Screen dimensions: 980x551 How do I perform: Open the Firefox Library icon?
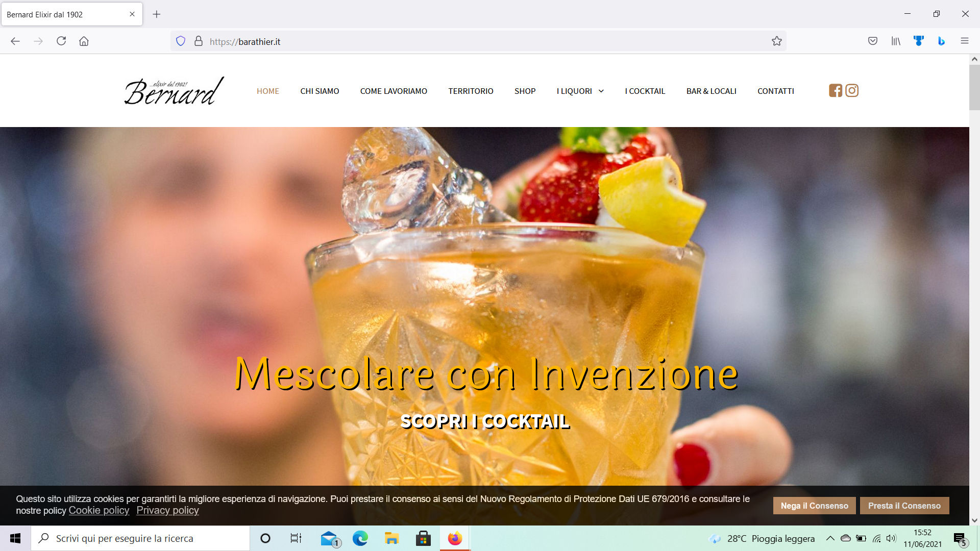(x=896, y=41)
